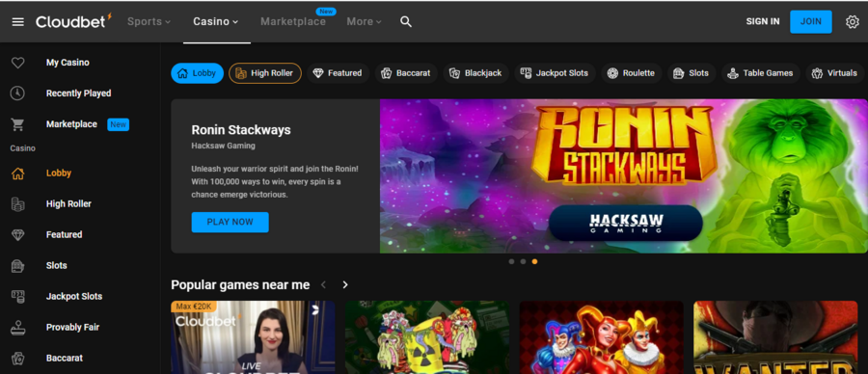Click the blue JOIN button

[810, 21]
